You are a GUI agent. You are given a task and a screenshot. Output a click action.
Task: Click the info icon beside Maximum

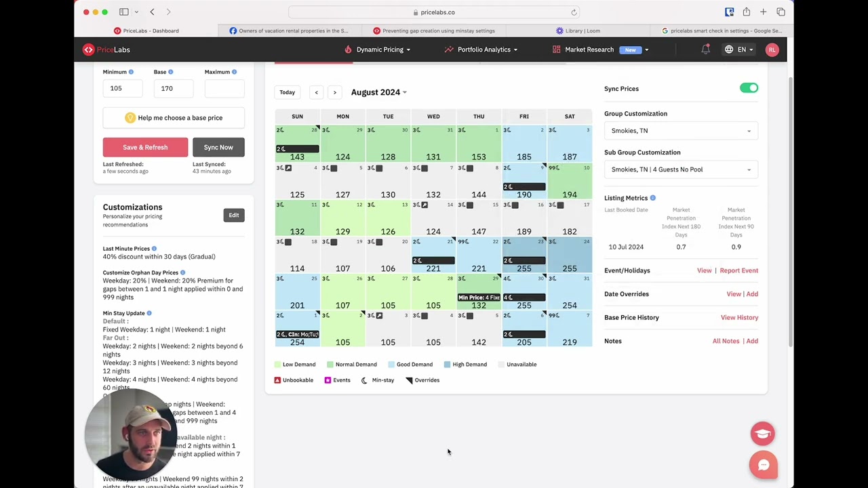click(x=234, y=72)
